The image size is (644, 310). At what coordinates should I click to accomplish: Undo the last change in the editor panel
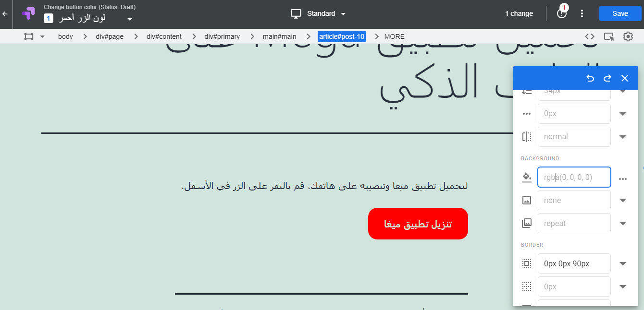(x=591, y=78)
